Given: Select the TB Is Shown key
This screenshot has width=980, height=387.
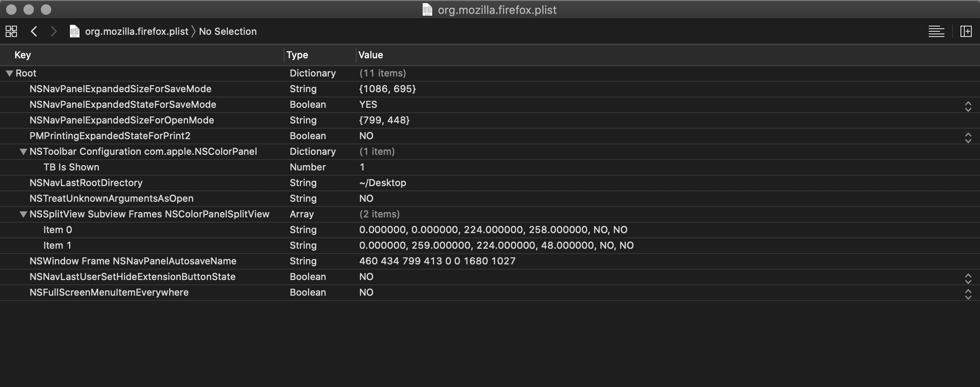Looking at the screenshot, I should tap(71, 167).
